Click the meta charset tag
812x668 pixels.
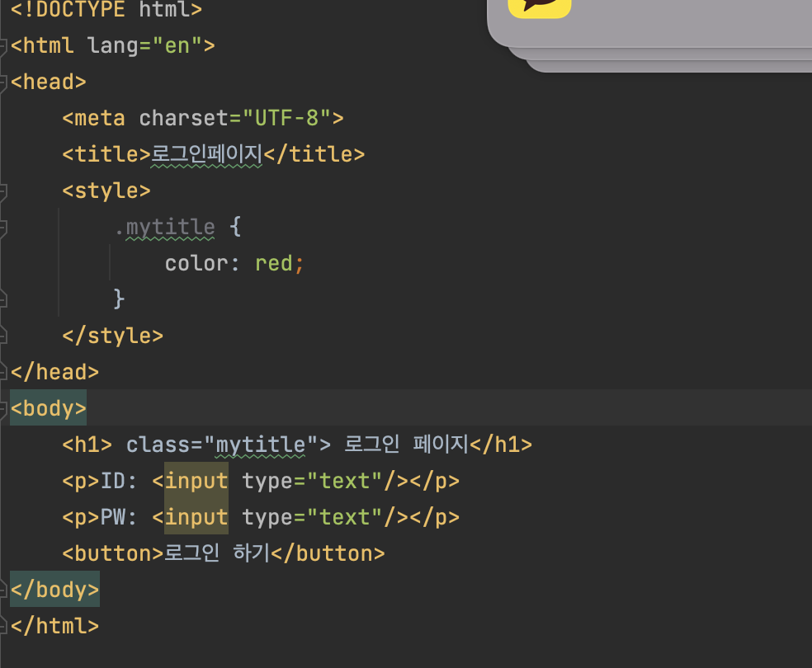tap(202, 118)
